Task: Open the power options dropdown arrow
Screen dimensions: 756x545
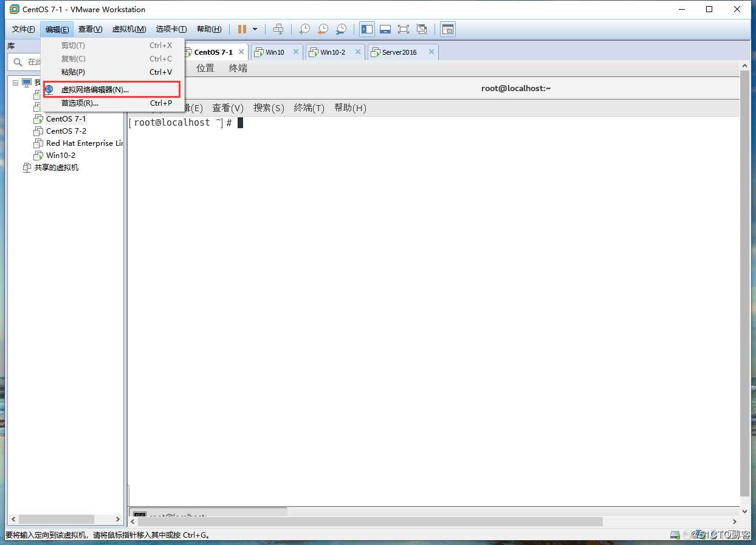Action: [x=255, y=29]
